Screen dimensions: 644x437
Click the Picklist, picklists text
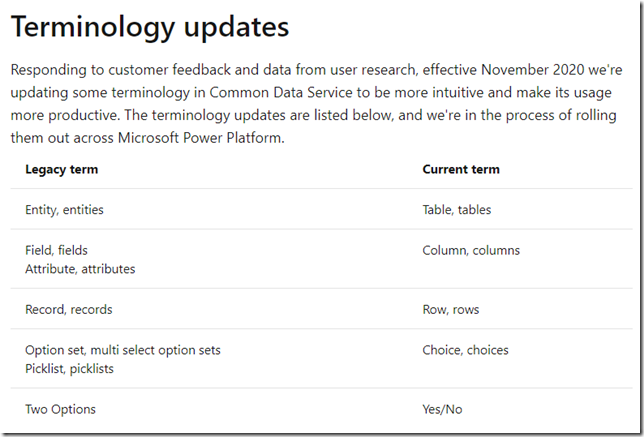click(69, 368)
